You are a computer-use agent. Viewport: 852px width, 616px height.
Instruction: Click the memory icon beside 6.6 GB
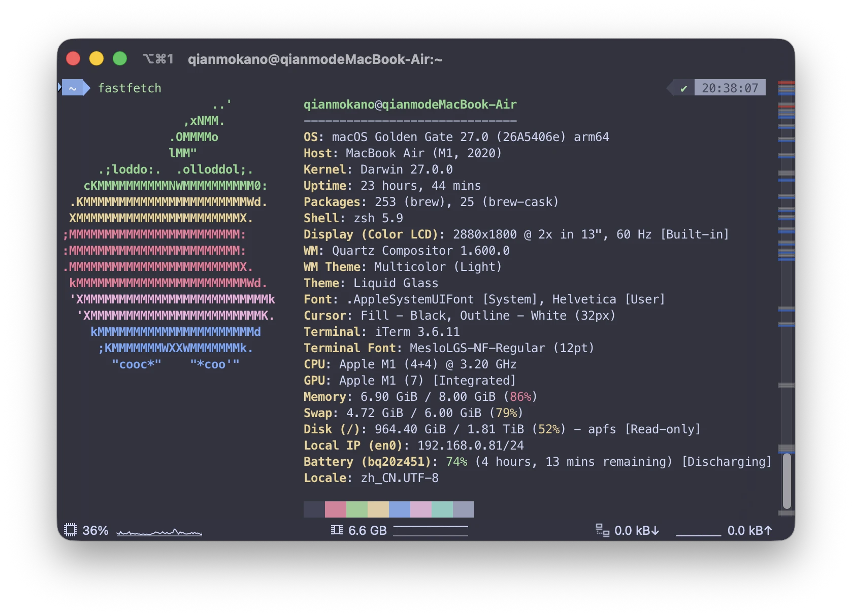point(337,530)
